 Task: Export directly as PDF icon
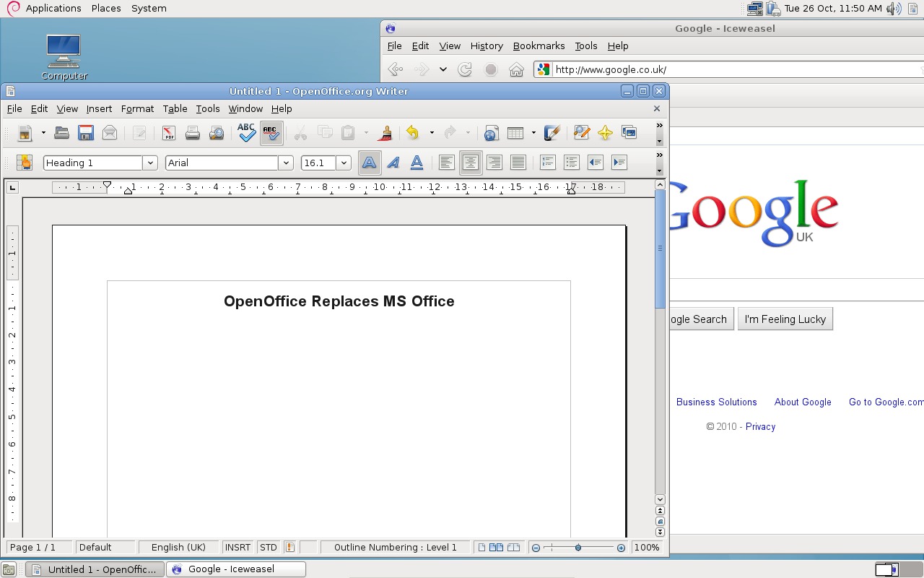click(x=168, y=133)
